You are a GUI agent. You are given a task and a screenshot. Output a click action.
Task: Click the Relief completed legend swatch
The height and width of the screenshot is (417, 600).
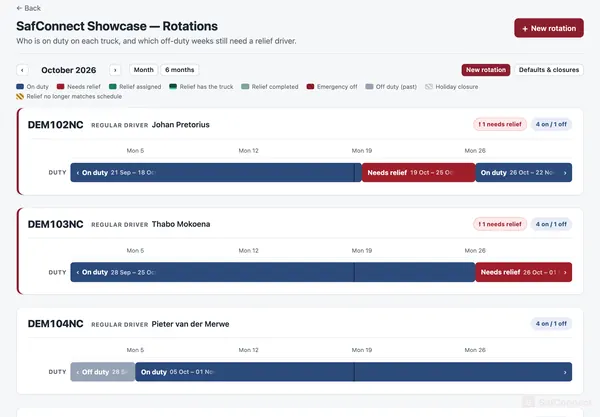coord(245,86)
